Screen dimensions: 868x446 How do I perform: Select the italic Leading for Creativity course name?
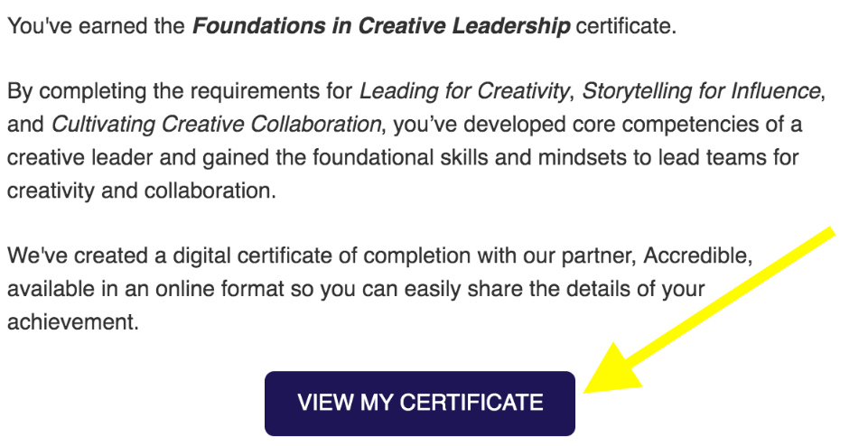(464, 91)
